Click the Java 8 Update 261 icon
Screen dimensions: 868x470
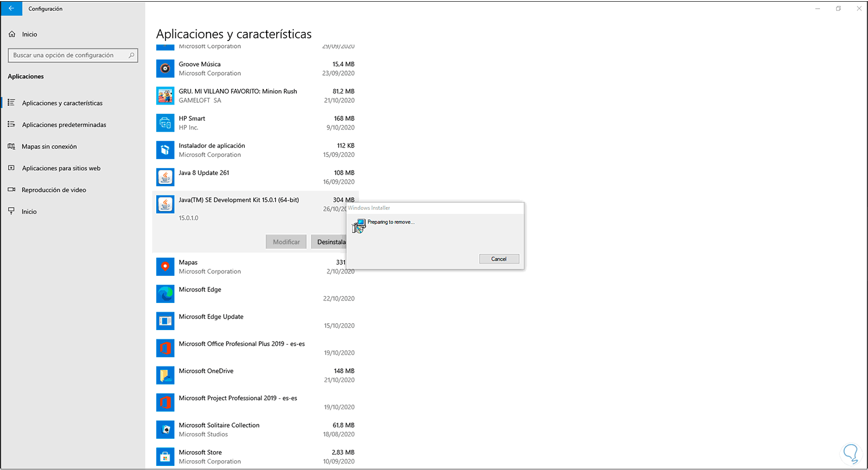[x=165, y=177]
